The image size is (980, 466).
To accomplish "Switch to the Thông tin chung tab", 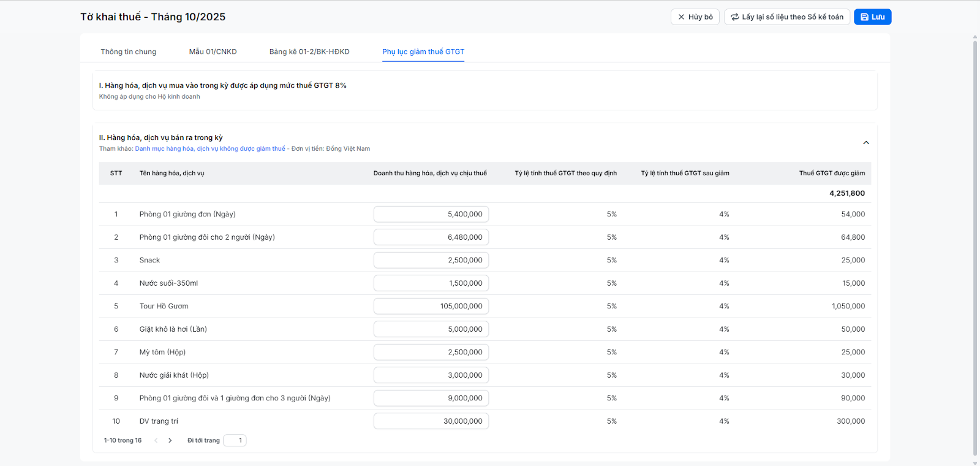I will pos(129,52).
